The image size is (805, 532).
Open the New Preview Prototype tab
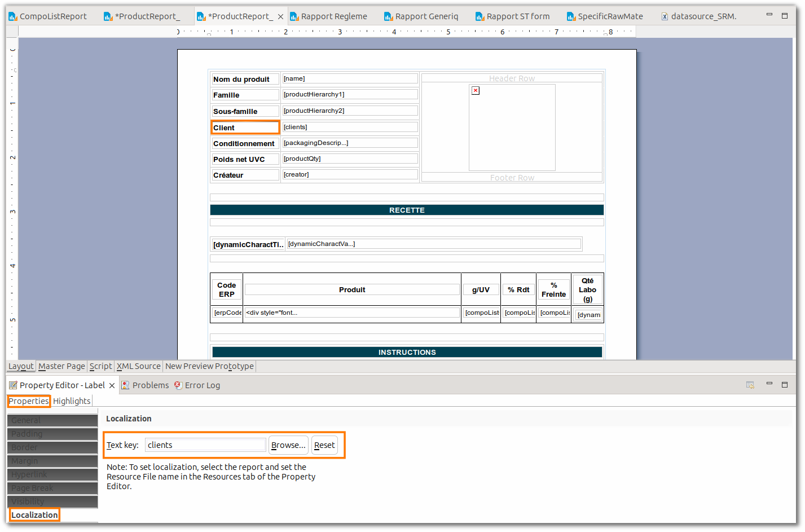tap(209, 366)
